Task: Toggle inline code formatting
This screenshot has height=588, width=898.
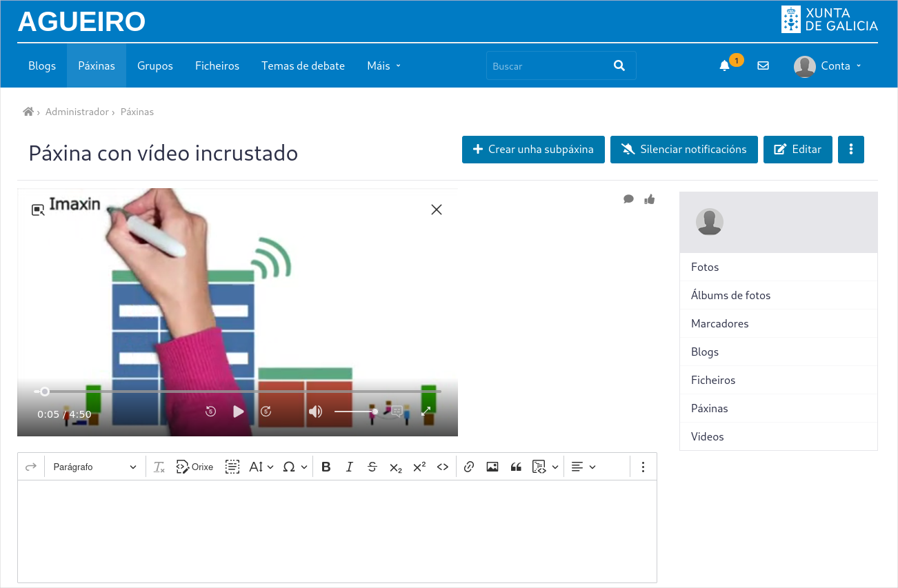Action: click(443, 467)
